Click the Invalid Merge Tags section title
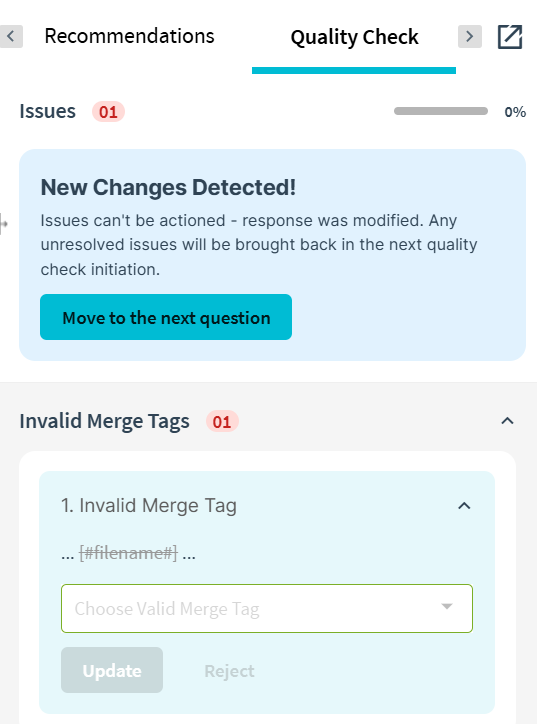Screen dimensions: 537x724 point(104,421)
